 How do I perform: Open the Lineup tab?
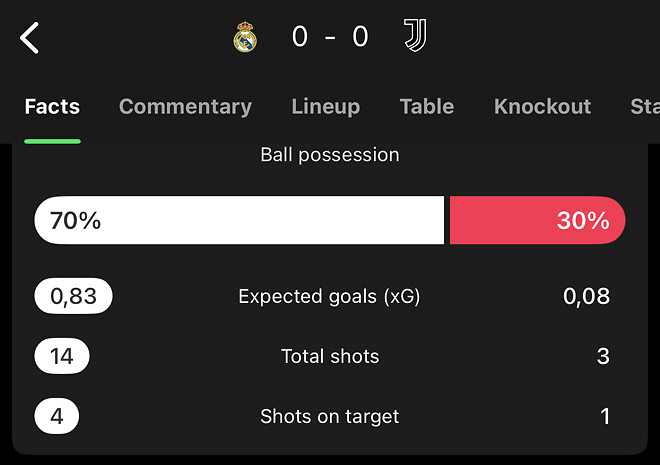[326, 107]
